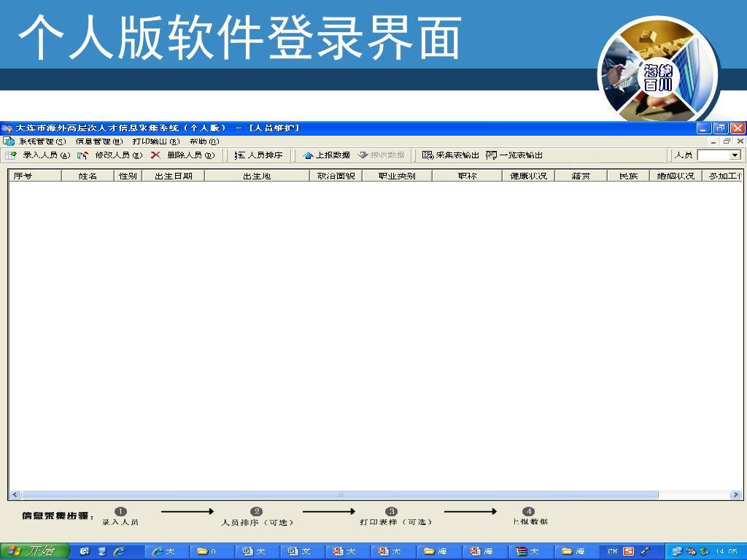Click the 采集表输出 export form icon

tap(428, 155)
